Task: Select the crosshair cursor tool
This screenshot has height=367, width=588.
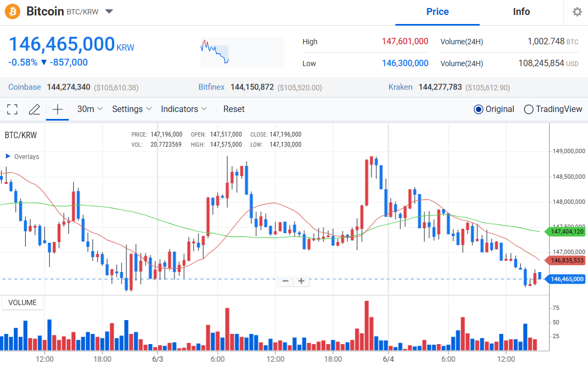Action: [x=57, y=109]
